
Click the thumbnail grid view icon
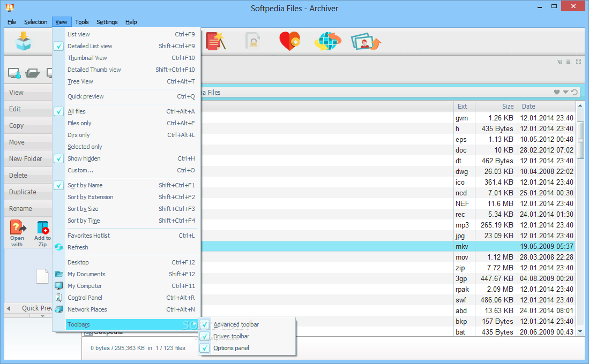[578, 61]
